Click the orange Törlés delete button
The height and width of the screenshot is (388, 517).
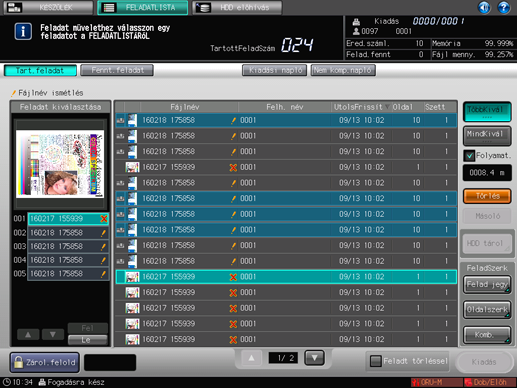pos(487,196)
